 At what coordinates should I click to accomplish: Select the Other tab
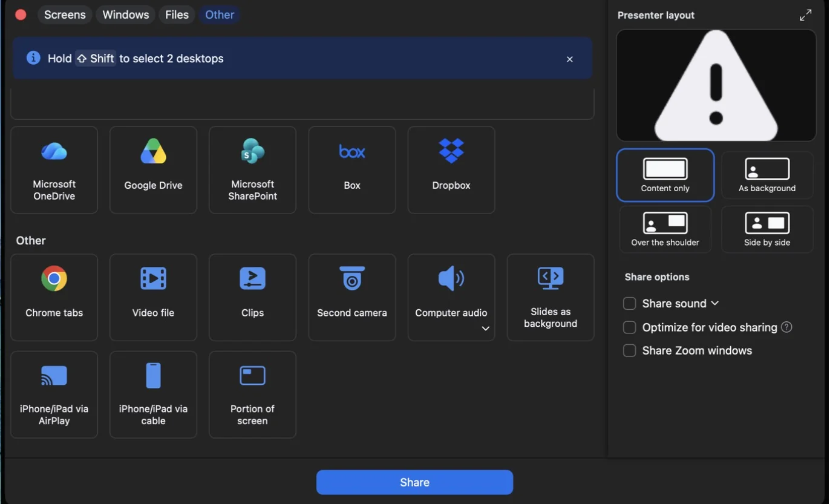pyautogui.click(x=220, y=15)
